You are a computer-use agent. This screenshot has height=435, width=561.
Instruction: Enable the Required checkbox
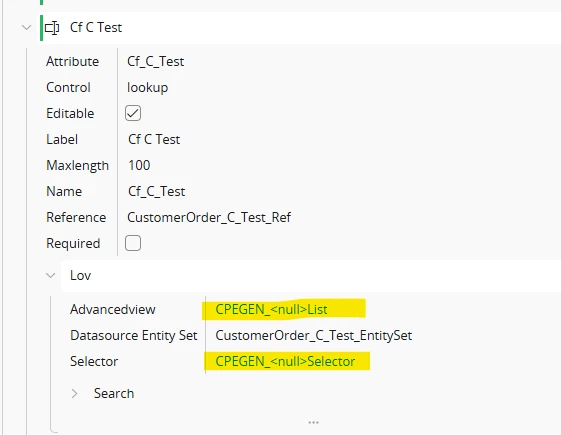point(133,243)
